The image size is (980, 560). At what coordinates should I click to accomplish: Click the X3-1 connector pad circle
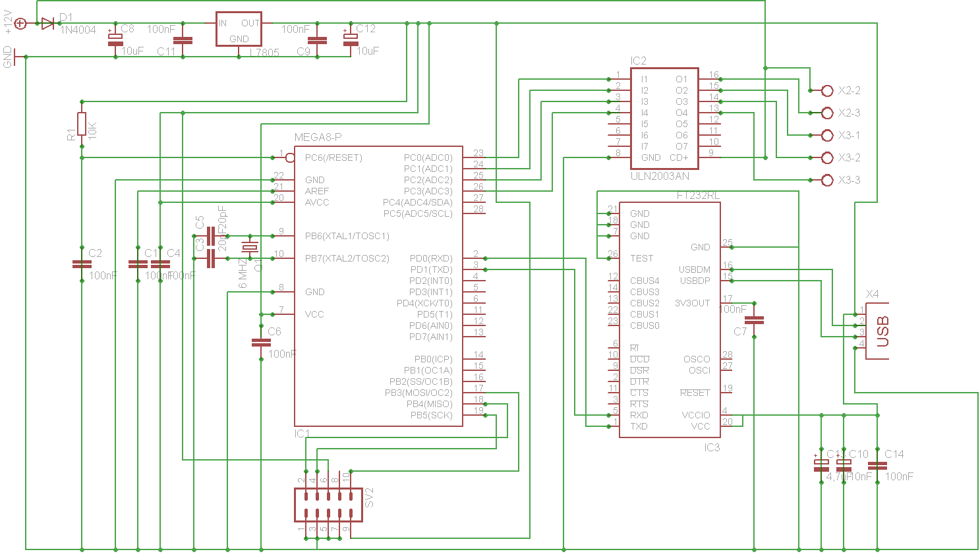tap(828, 135)
